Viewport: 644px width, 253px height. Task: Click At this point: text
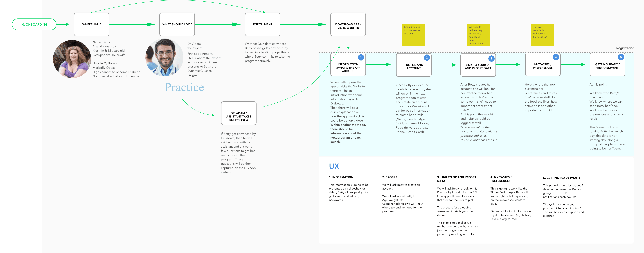pyautogui.click(x=598, y=84)
